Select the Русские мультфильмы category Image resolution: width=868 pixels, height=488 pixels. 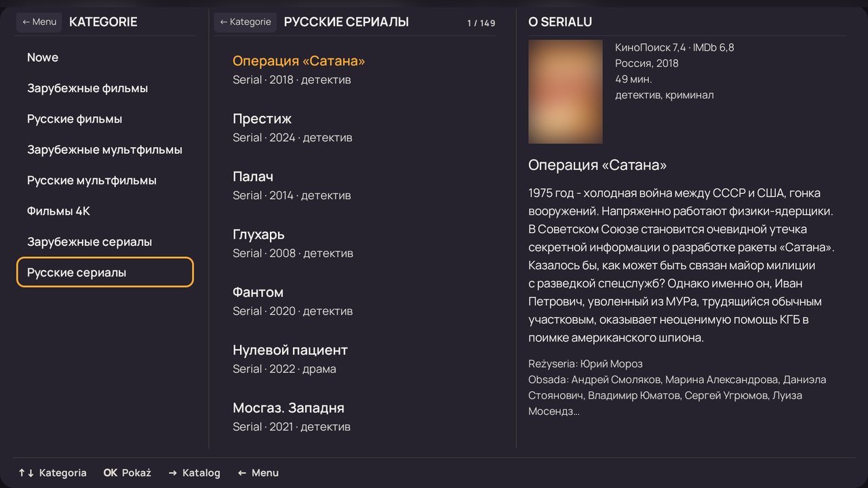pos(105,180)
